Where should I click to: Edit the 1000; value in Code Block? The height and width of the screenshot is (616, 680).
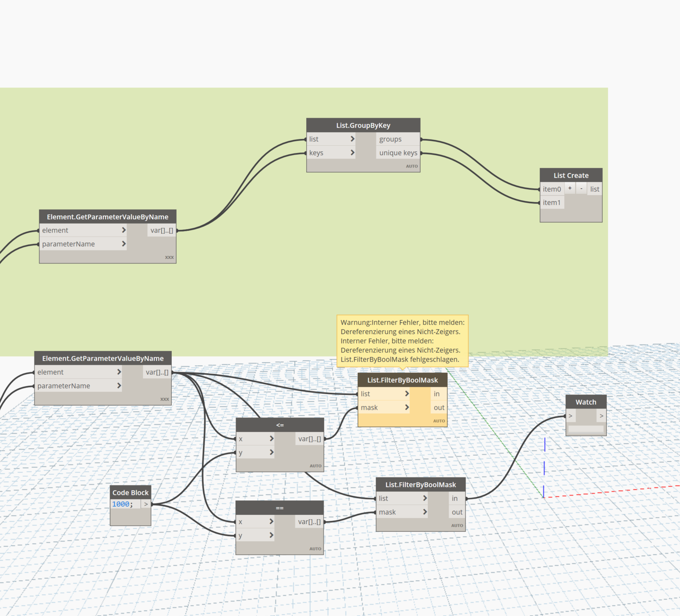pyautogui.click(x=122, y=504)
